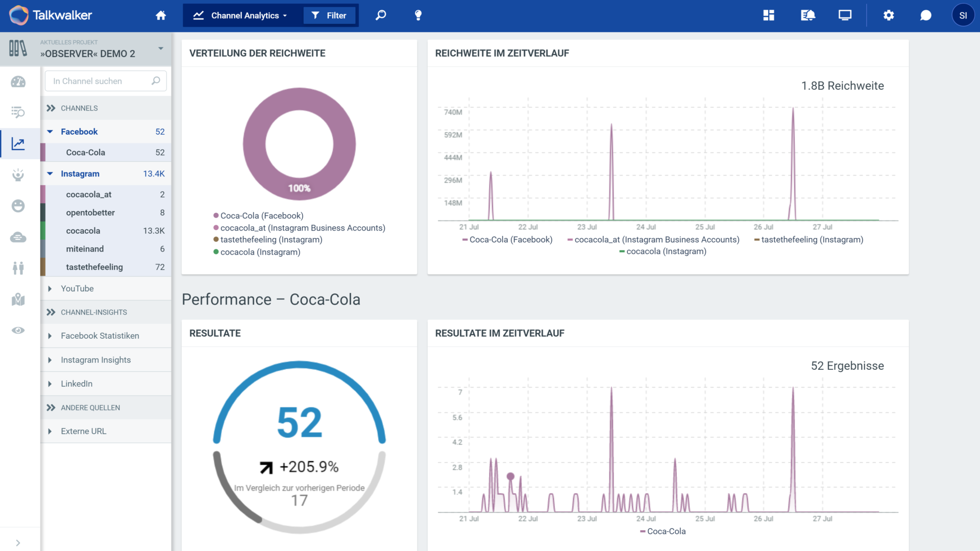Click the CHANNEL-INSIGHTS section header
Viewport: 980px width, 551px height.
pos(106,312)
